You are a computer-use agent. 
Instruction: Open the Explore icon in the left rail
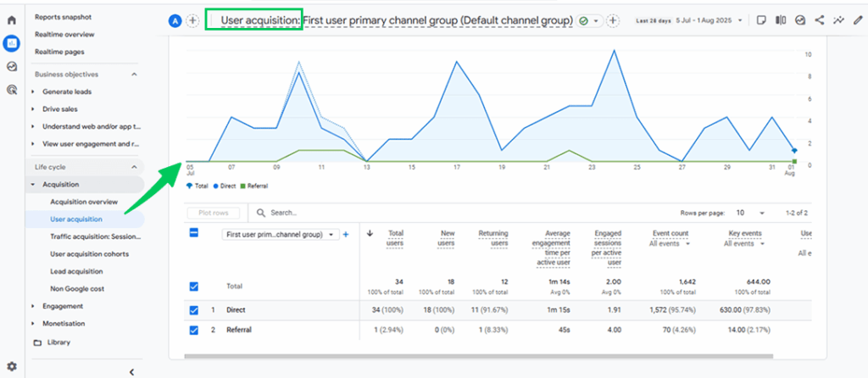pyautogui.click(x=12, y=66)
